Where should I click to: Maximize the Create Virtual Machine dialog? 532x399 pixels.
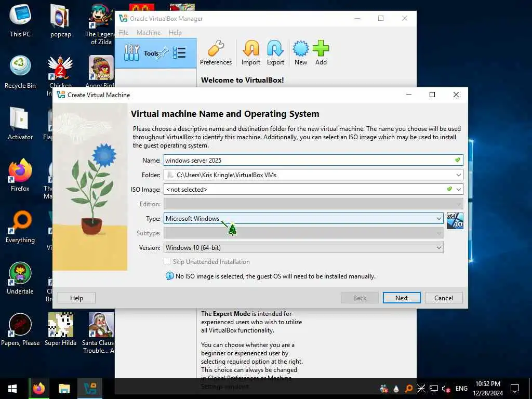click(x=432, y=95)
